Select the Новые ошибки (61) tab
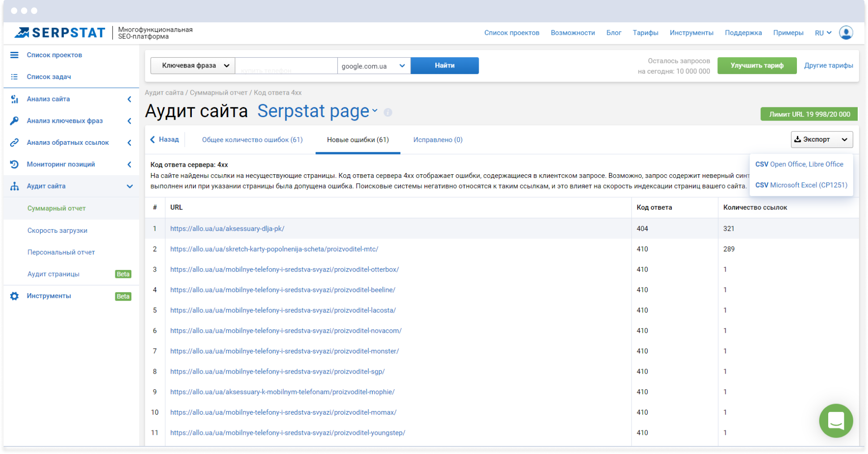This screenshot has height=454, width=868. pyautogui.click(x=358, y=140)
